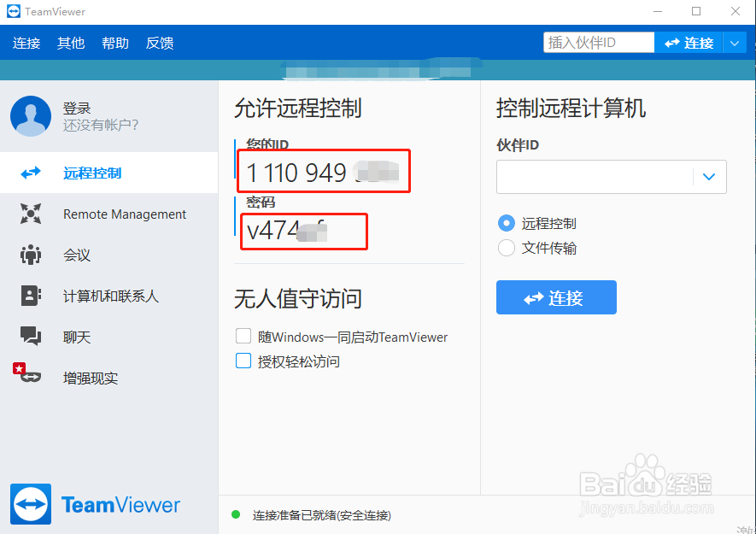
Task: Click the 计算机和联系人 contacts book icon
Action: tap(31, 296)
